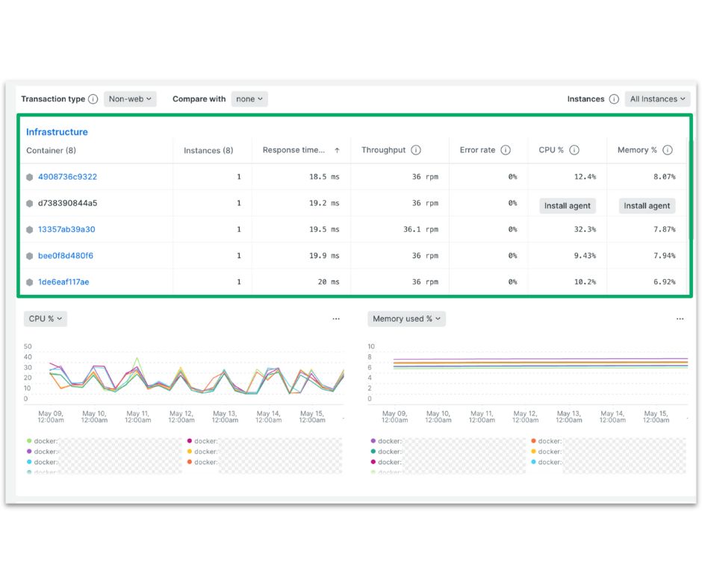The width and height of the screenshot is (702, 588).
Task: Click info icon next to Instances label
Action: 614,99
